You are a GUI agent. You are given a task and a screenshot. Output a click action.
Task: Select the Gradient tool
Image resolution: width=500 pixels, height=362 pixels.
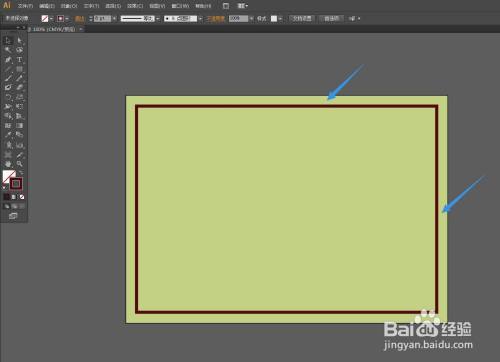click(x=20, y=126)
